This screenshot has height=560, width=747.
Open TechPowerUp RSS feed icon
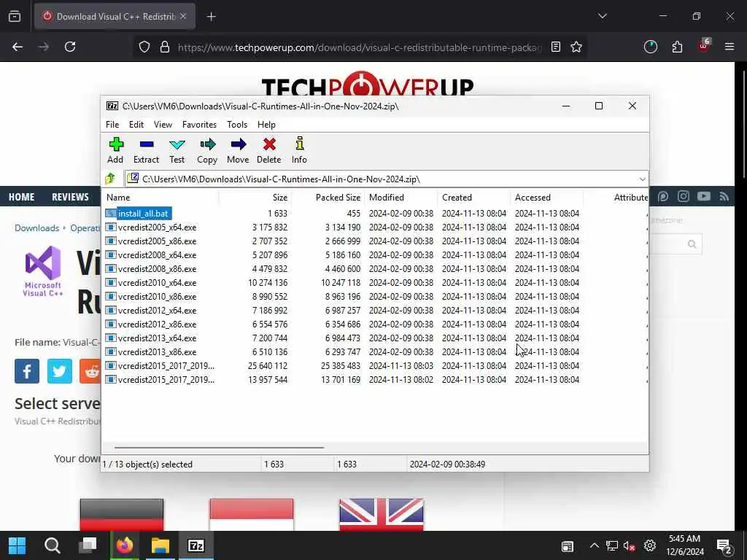coord(724,196)
